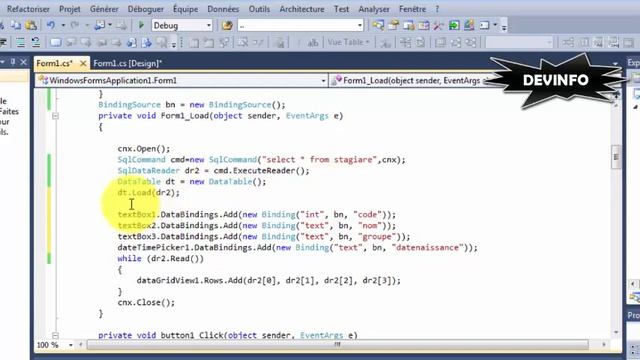This screenshot has width=640, height=360.
Task: Click the cnx.Open(); code line
Action: pyautogui.click(x=144, y=149)
